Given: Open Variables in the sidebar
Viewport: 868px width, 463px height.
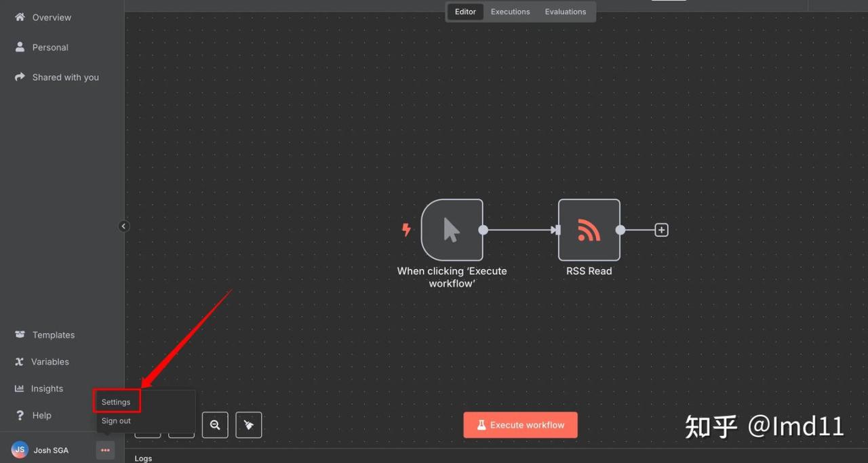Looking at the screenshot, I should 50,362.
